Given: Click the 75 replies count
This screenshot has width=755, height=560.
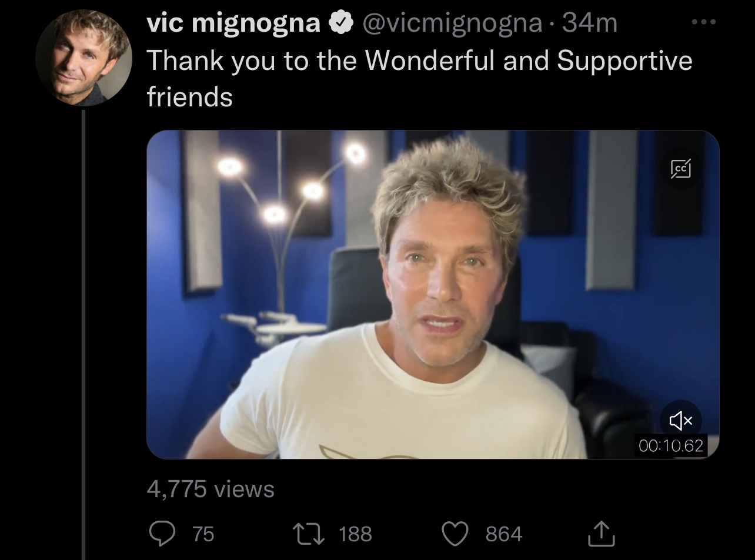Looking at the screenshot, I should [203, 534].
